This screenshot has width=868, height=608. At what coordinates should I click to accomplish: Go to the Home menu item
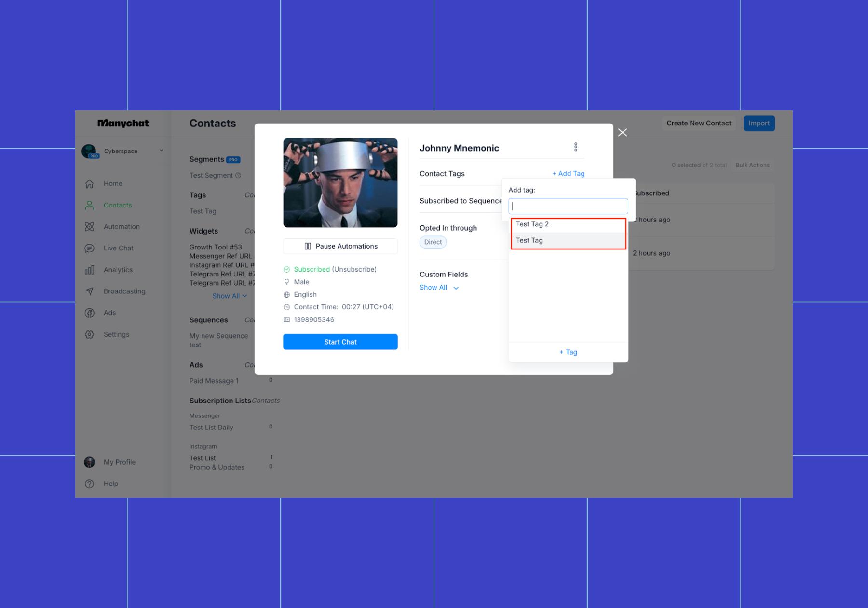point(113,184)
